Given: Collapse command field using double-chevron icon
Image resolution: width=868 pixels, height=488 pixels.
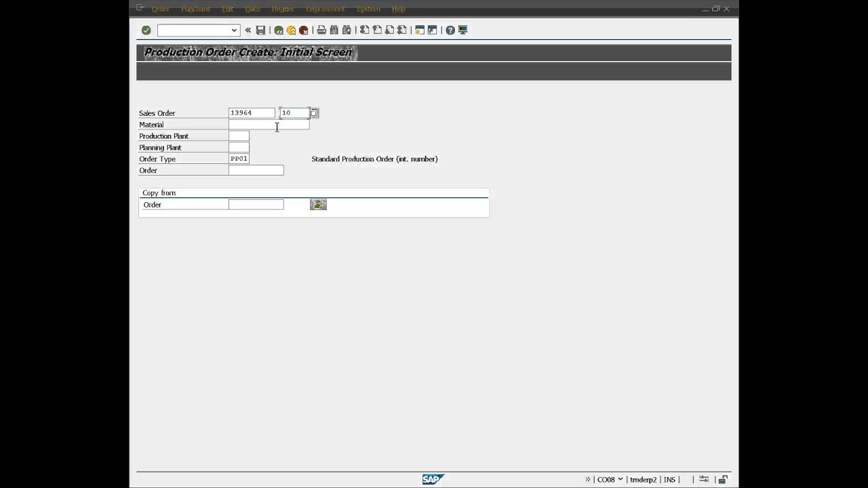Looking at the screenshot, I should [x=248, y=30].
